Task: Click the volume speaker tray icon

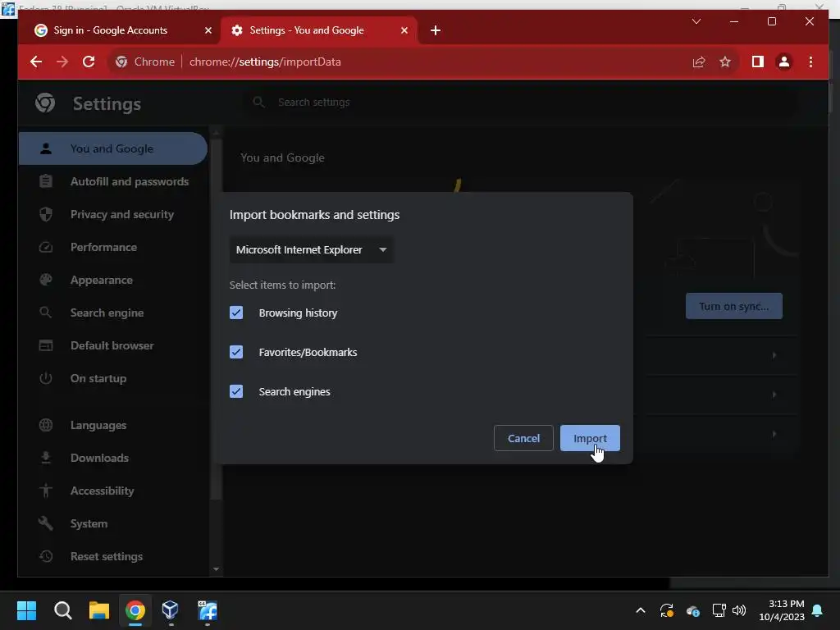Action: click(x=739, y=610)
